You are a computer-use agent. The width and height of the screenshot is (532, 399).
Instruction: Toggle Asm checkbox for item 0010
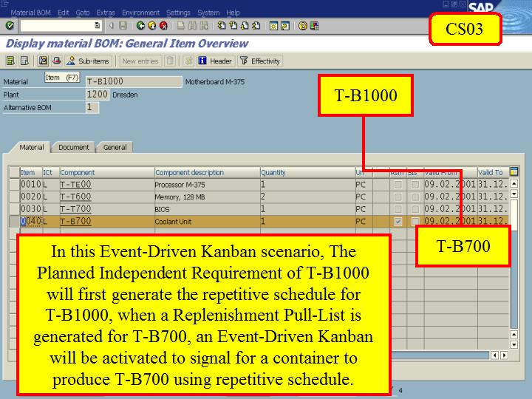coord(398,185)
